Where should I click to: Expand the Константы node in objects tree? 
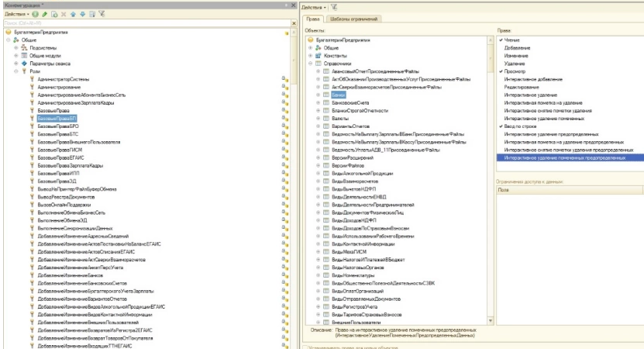tap(308, 55)
